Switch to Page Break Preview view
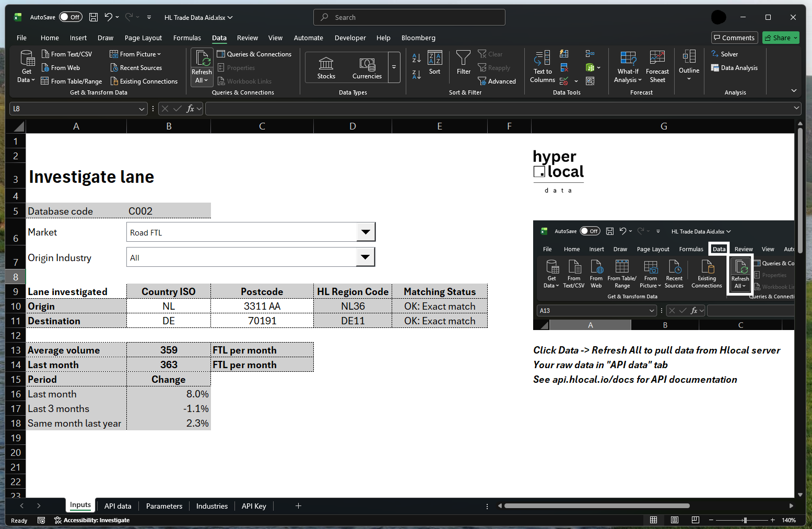The image size is (812, 529). 695,520
